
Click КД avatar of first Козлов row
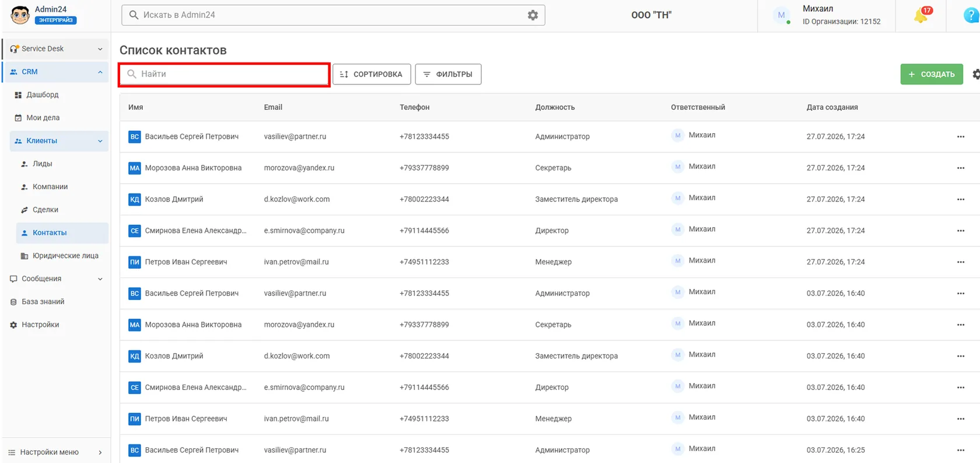(x=135, y=200)
